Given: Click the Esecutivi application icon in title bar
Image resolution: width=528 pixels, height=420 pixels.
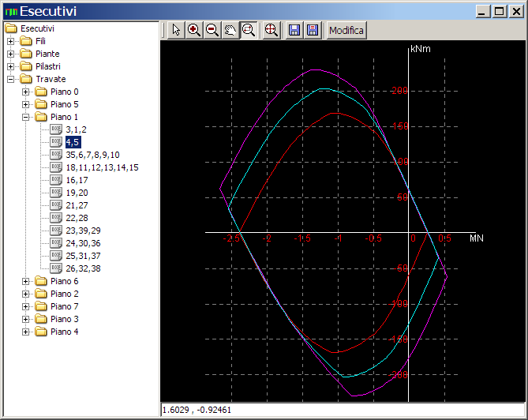Looking at the screenshot, I should (x=11, y=12).
